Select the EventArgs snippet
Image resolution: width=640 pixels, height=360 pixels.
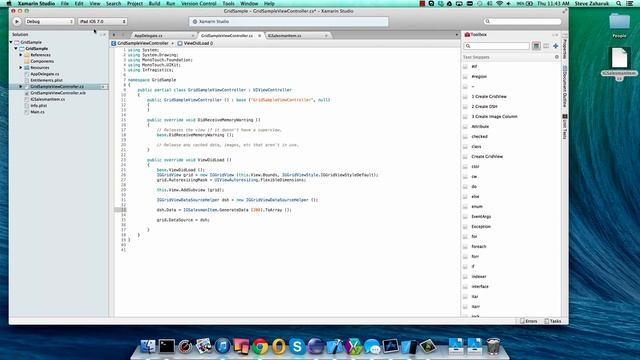[x=481, y=216]
